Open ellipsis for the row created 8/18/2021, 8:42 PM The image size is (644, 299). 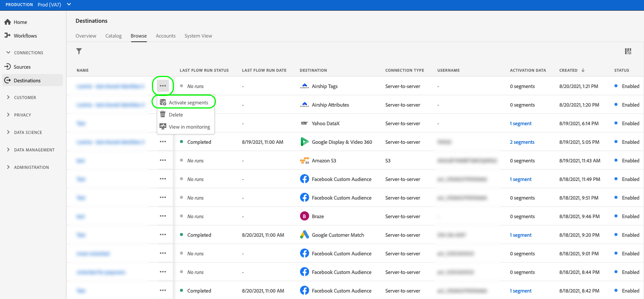point(163,290)
